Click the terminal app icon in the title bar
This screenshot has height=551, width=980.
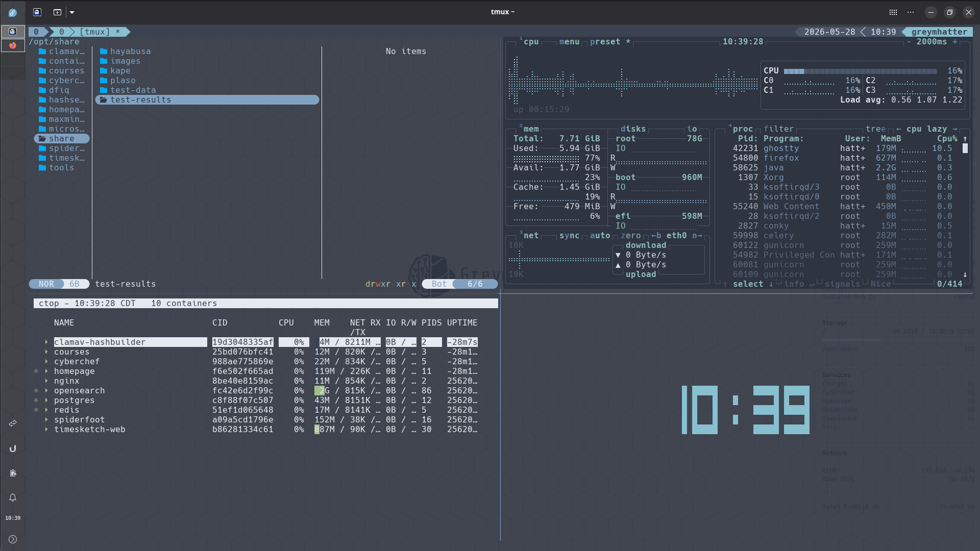tap(37, 12)
